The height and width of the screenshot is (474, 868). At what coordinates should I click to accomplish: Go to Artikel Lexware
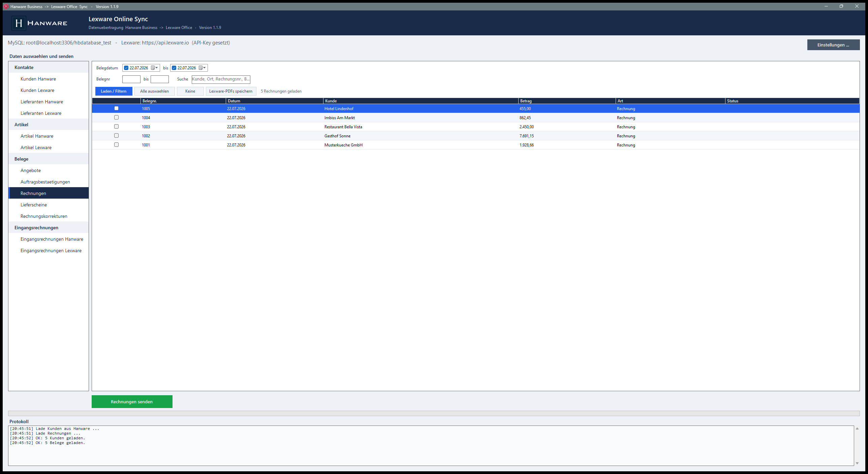[x=49, y=147]
